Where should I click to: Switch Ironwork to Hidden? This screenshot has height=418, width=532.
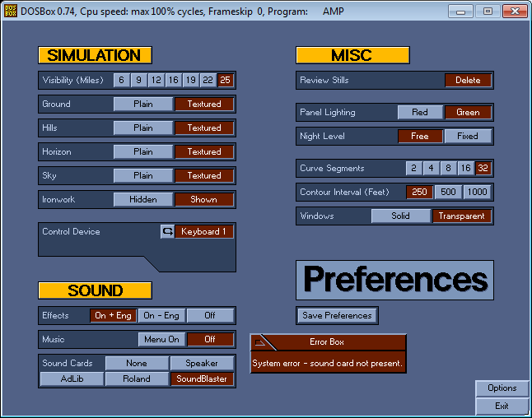tap(143, 199)
